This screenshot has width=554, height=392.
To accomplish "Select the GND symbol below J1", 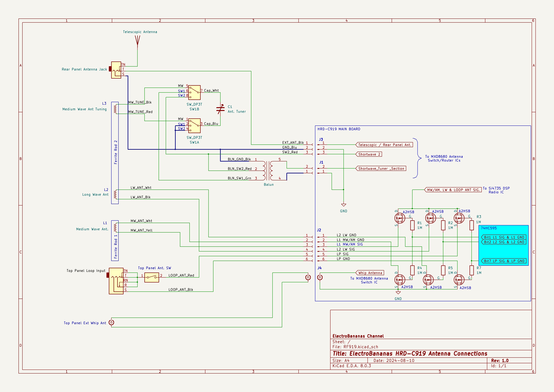I will [x=344, y=205].
